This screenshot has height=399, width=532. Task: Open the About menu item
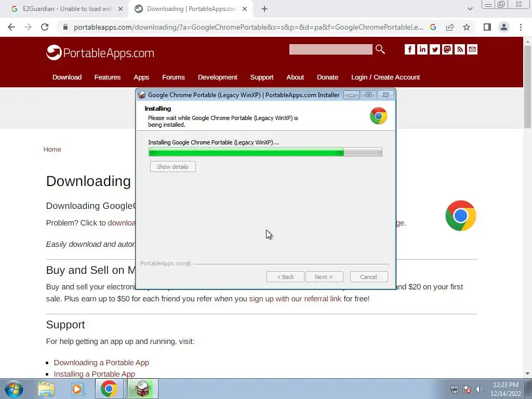[295, 77]
